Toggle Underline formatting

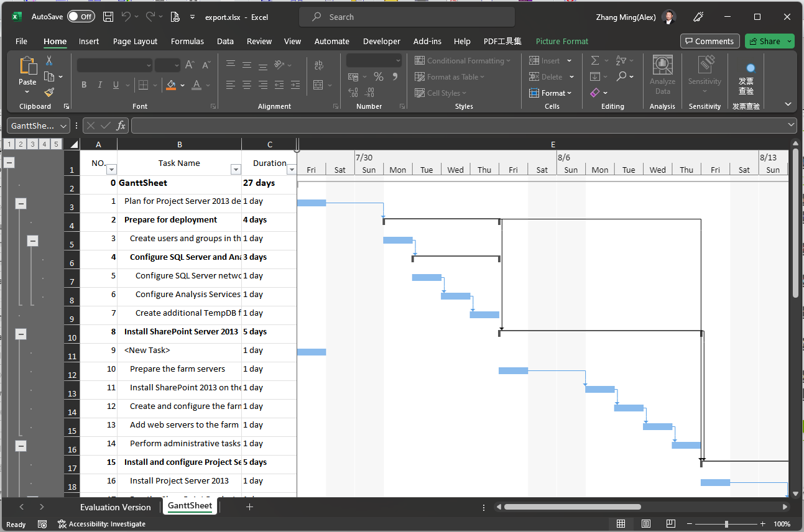[116, 85]
